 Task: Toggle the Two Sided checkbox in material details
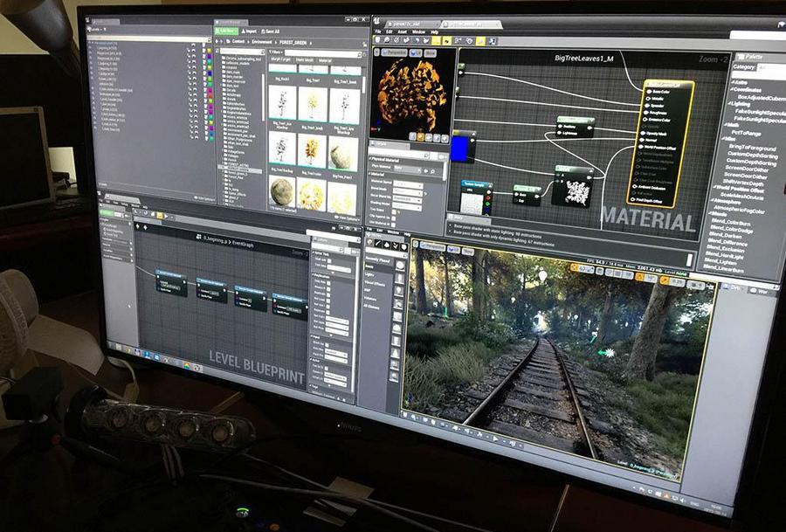[x=394, y=211]
